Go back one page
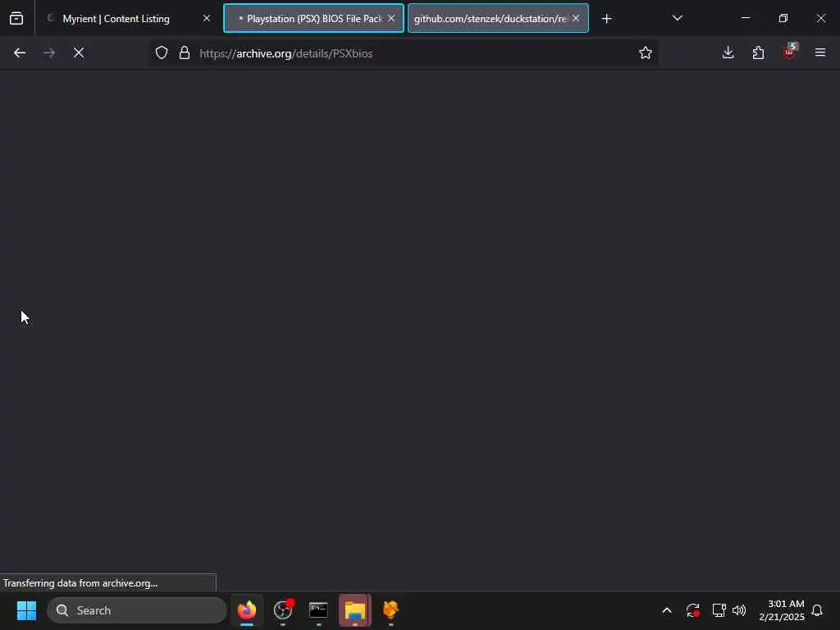840x630 pixels. [20, 52]
